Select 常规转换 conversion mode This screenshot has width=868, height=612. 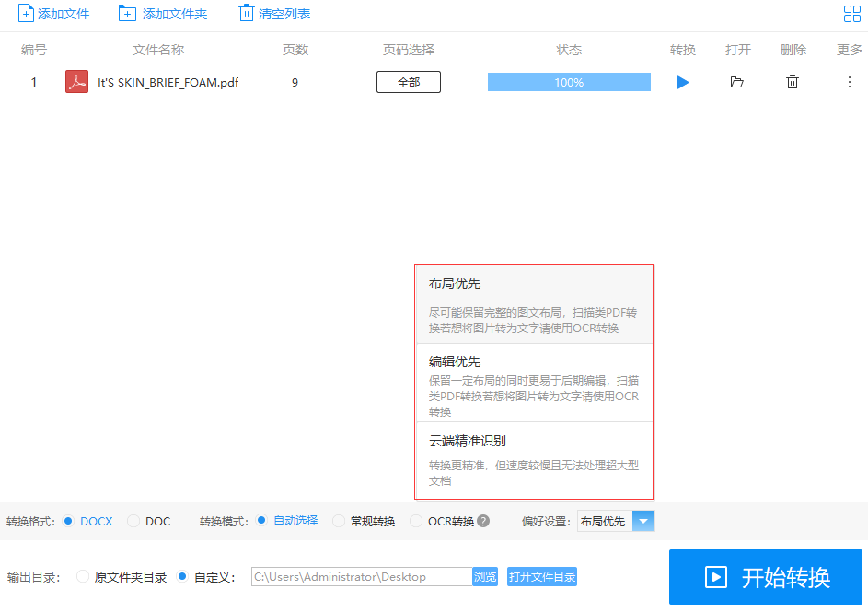point(339,522)
